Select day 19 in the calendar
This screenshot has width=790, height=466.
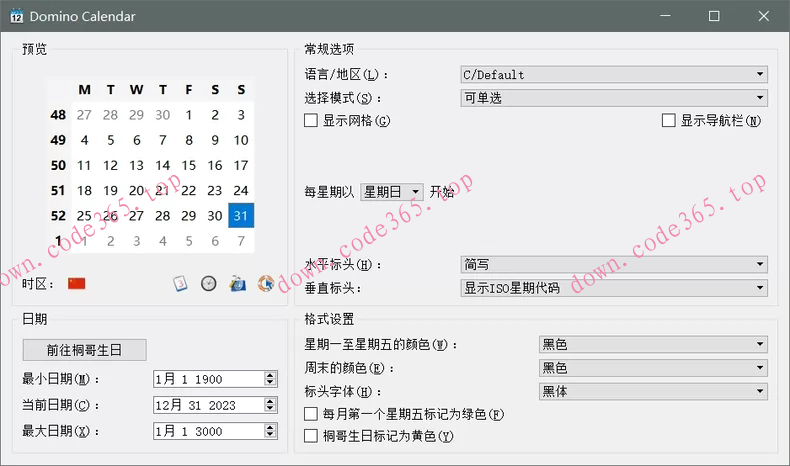click(x=110, y=190)
